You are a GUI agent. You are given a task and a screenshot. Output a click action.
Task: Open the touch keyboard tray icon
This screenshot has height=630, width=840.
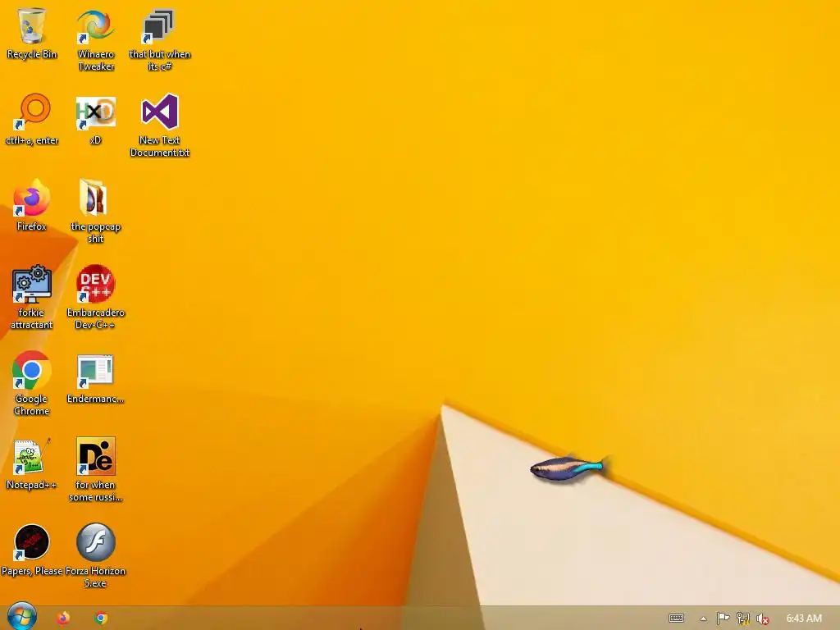tap(676, 619)
